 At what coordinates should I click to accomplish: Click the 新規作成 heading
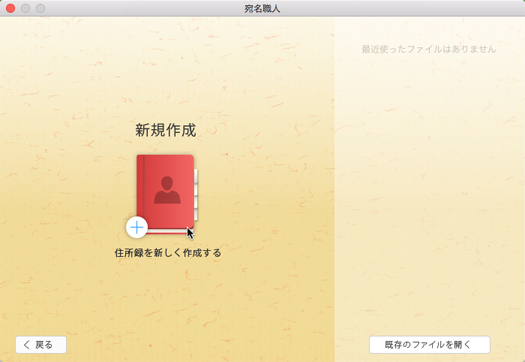coord(166,130)
